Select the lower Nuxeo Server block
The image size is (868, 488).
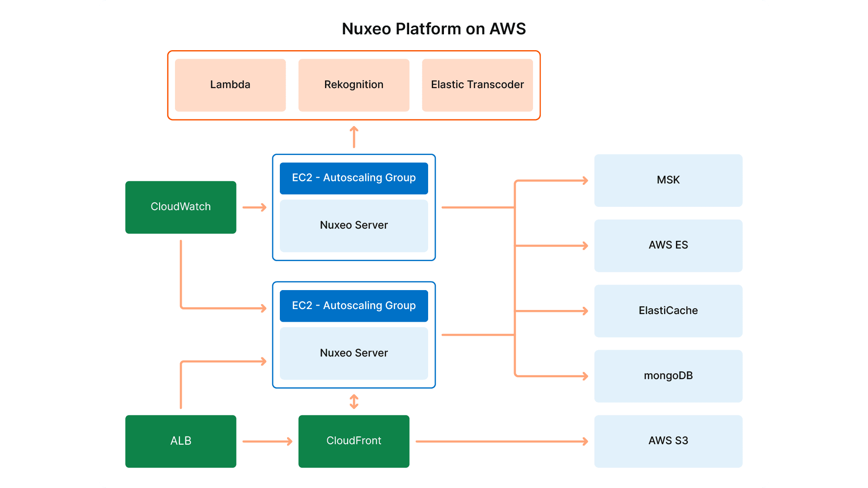354,353
